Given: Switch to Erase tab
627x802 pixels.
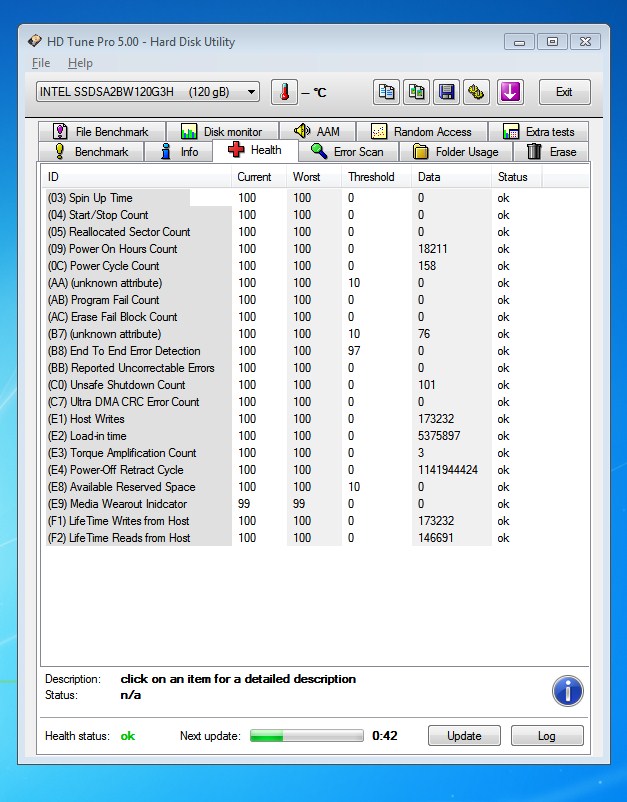Looking at the screenshot, I should pos(551,152).
